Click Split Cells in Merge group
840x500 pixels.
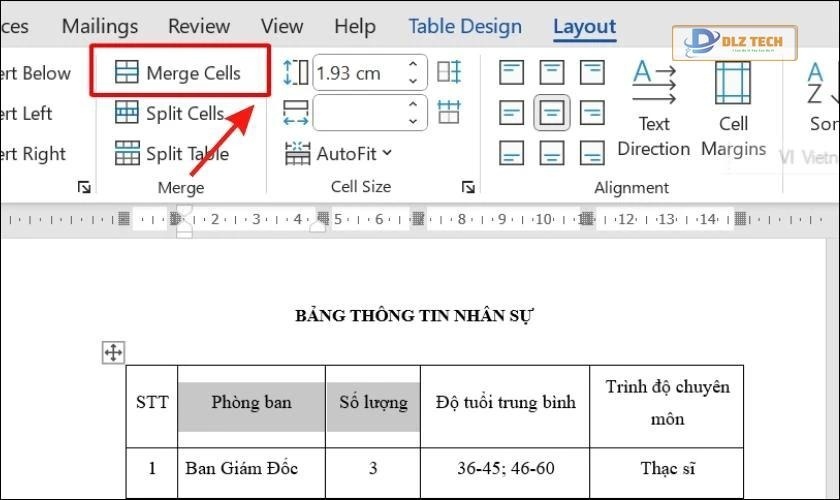170,113
